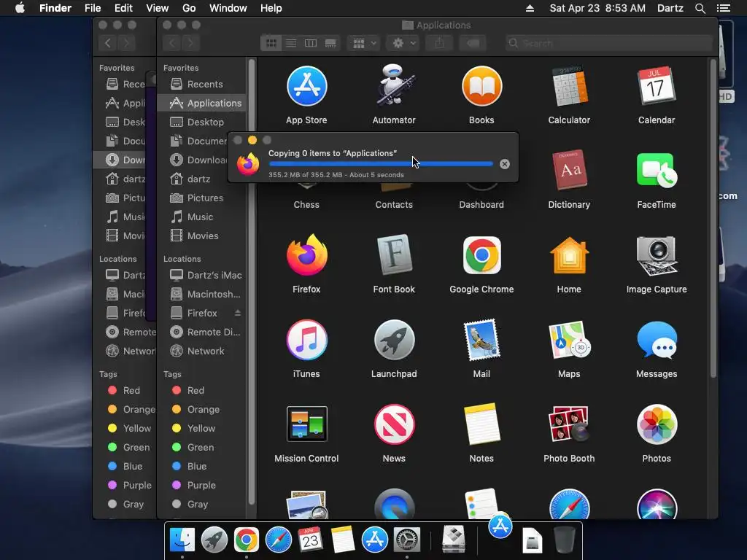Filter by Purple tag in front sidebar

201,485
